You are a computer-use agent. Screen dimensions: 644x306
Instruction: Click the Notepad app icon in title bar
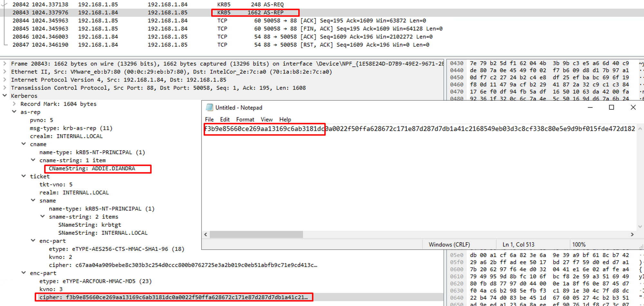coord(209,107)
